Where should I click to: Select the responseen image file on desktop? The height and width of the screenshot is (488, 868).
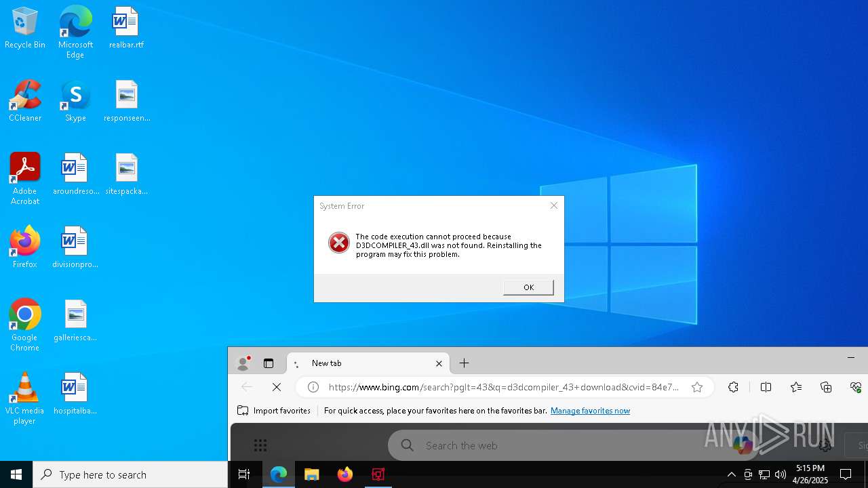click(127, 102)
